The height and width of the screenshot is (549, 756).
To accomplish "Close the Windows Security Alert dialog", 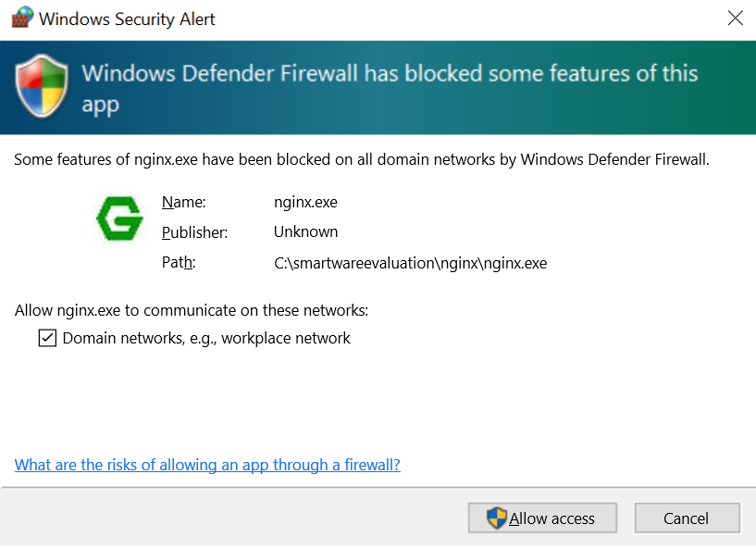I will [x=736, y=18].
